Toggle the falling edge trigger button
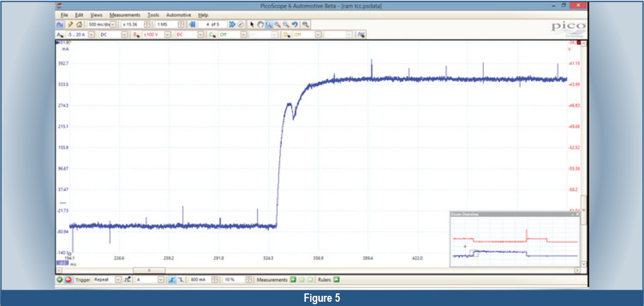This screenshot has height=306, width=644. tap(181, 280)
